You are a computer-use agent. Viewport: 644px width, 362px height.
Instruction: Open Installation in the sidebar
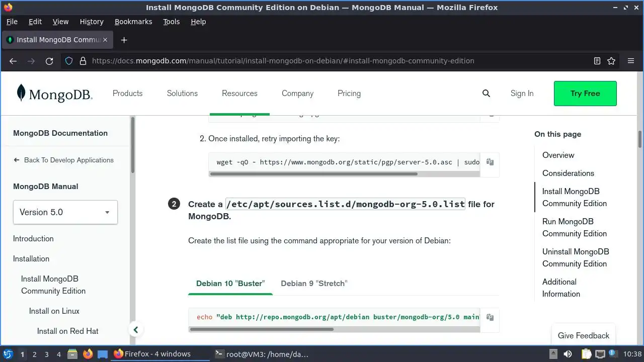click(31, 259)
